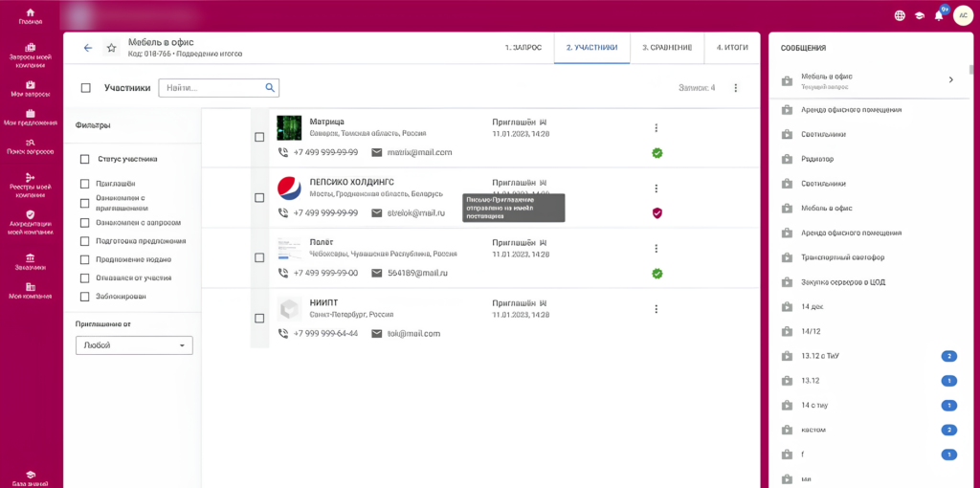Screen dimensions: 980x488
Task: Open the notifications bell icon
Action: (939, 15)
